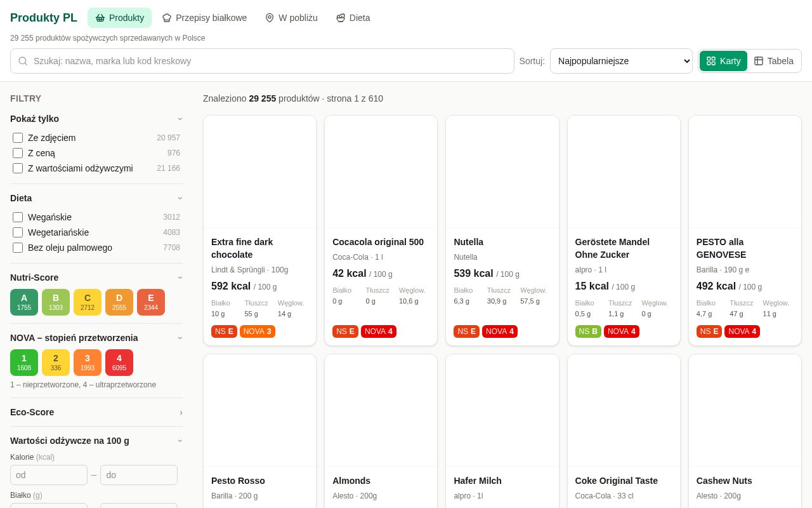Tick the Z ceną checkbox
Screen dimensions: 812x508
click(x=18, y=153)
